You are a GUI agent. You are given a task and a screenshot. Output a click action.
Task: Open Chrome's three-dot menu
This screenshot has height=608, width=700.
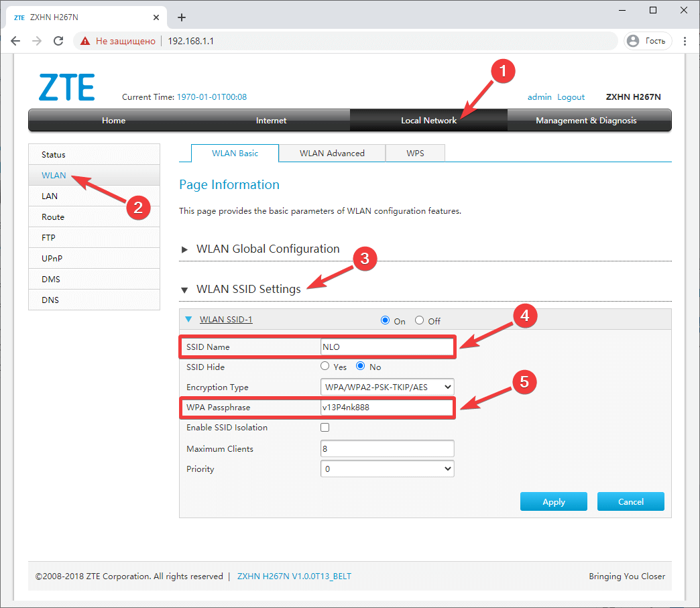tap(685, 41)
